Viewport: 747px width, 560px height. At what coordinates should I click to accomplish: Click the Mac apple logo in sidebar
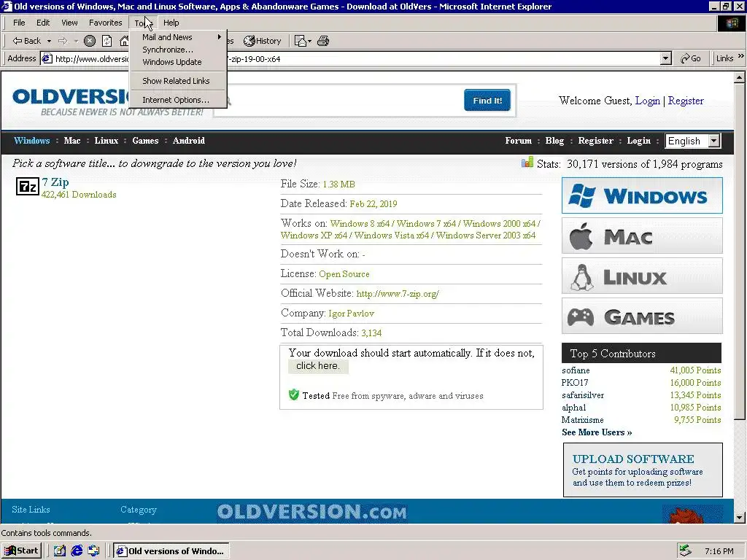click(581, 236)
